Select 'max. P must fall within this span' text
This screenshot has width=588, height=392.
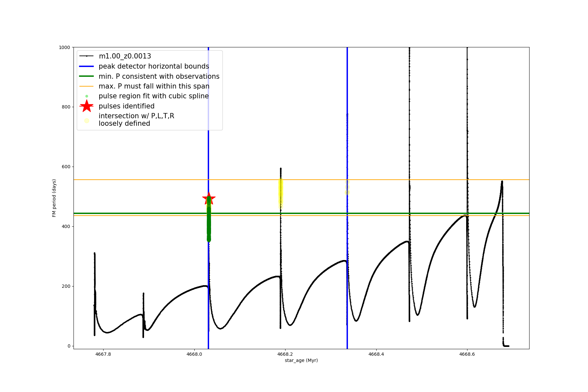click(x=154, y=86)
